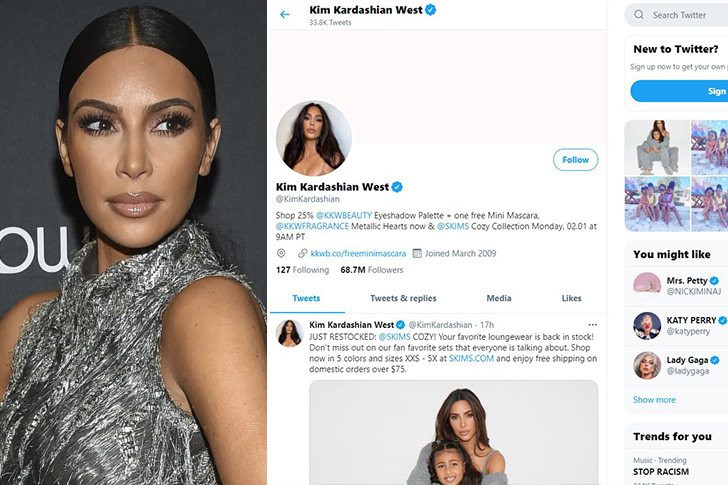
Task: Click the search magnifier icon
Action: pyautogui.click(x=639, y=15)
